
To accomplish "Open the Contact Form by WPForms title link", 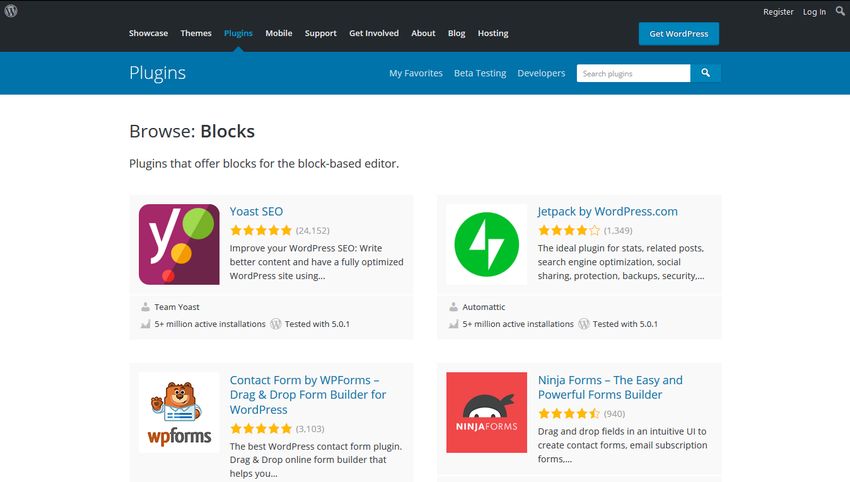I will tap(308, 395).
